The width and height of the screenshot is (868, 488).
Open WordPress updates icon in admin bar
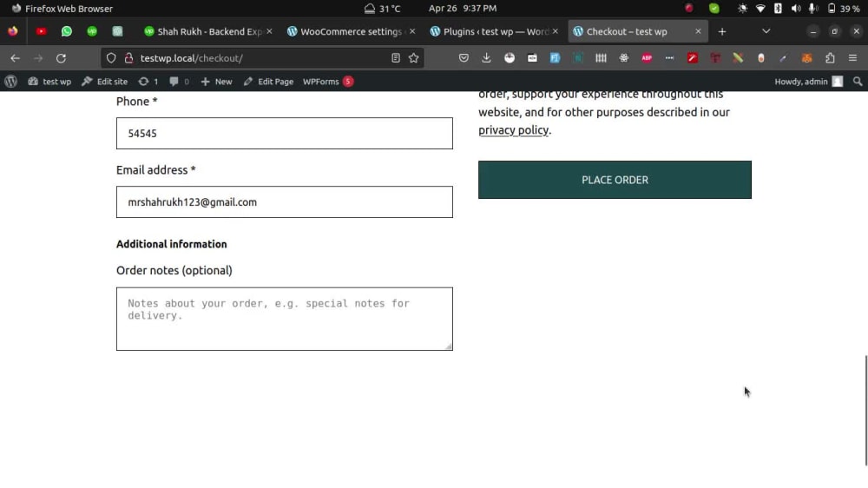[x=148, y=82]
